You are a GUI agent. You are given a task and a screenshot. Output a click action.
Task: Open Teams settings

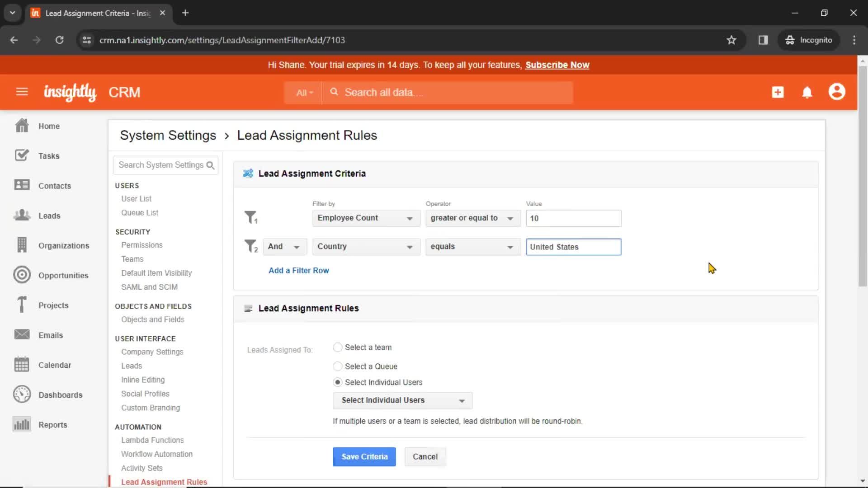pos(132,259)
